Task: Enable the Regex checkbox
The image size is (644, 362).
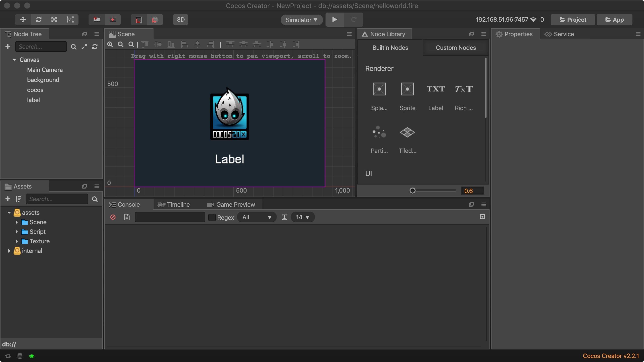Action: pyautogui.click(x=212, y=217)
